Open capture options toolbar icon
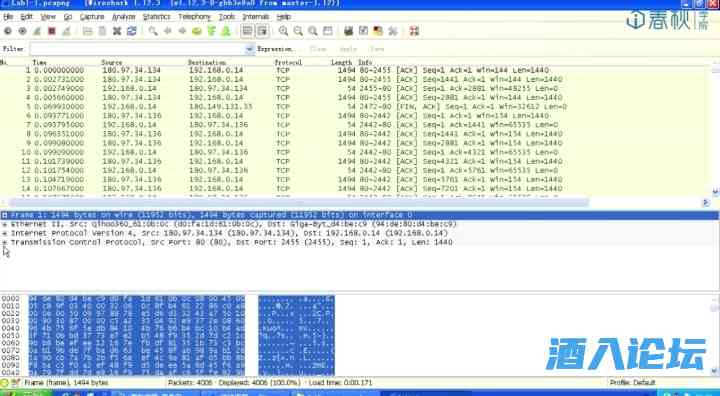Screen dimensions: 720x396 tap(22, 31)
